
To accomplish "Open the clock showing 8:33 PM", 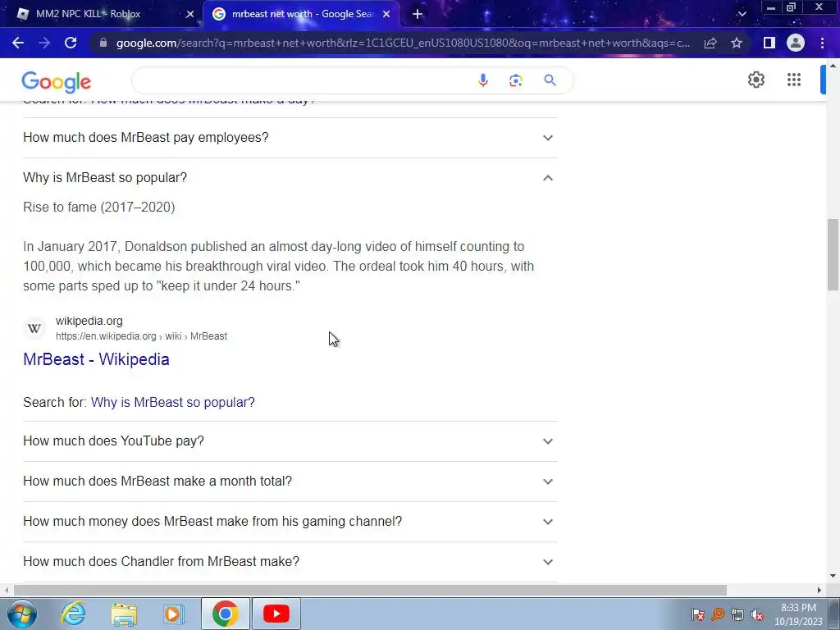I will (x=798, y=614).
